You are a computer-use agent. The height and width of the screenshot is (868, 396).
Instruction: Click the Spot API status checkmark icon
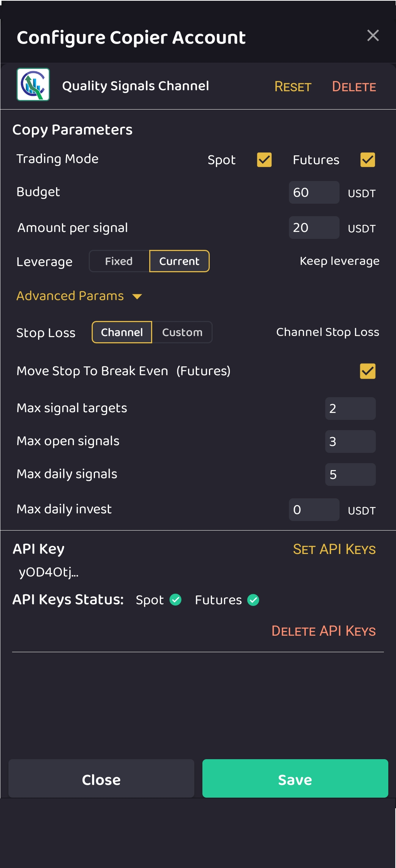pos(176,600)
